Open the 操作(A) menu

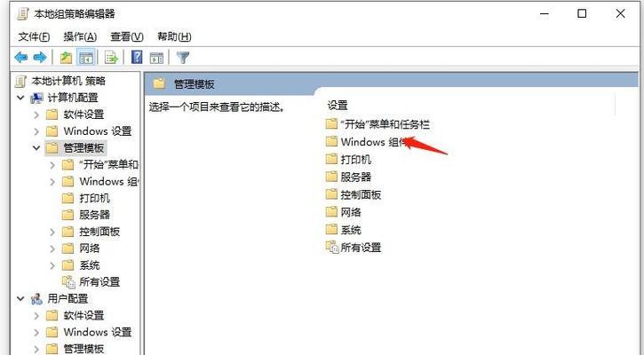pos(80,37)
